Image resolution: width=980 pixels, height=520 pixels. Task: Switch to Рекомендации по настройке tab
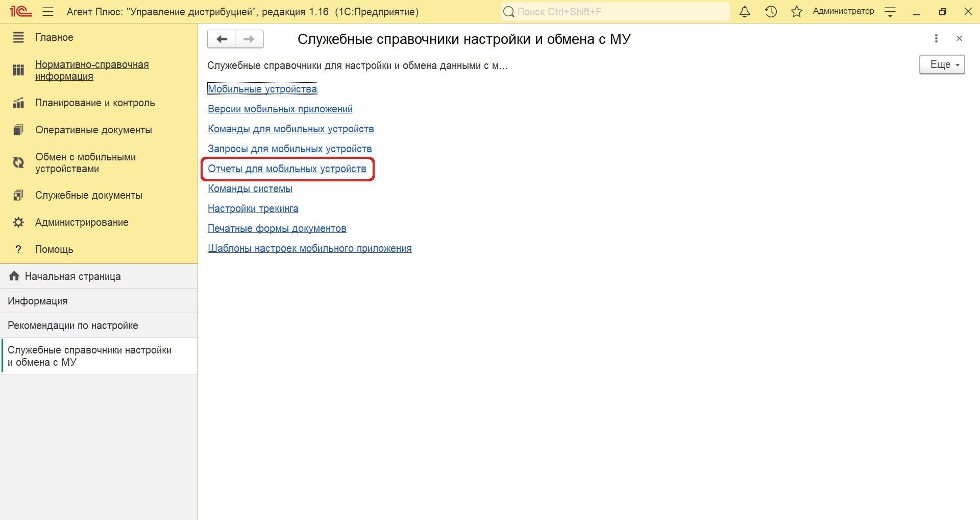click(x=72, y=325)
